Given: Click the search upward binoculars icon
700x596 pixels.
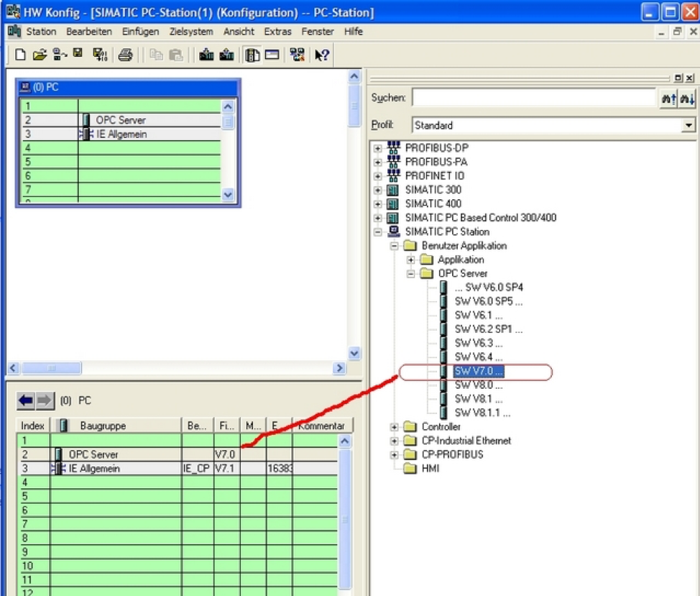Looking at the screenshot, I should tap(668, 98).
